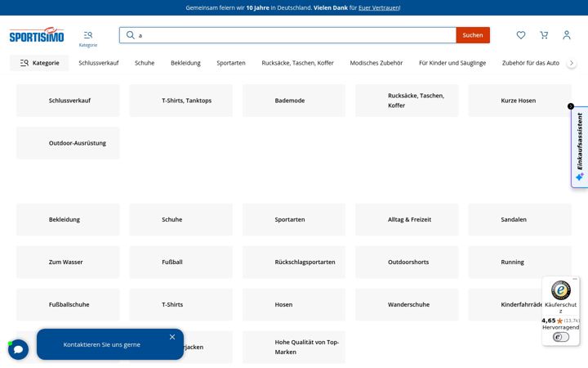Click the Suchen button
588x368 pixels.
(x=473, y=35)
